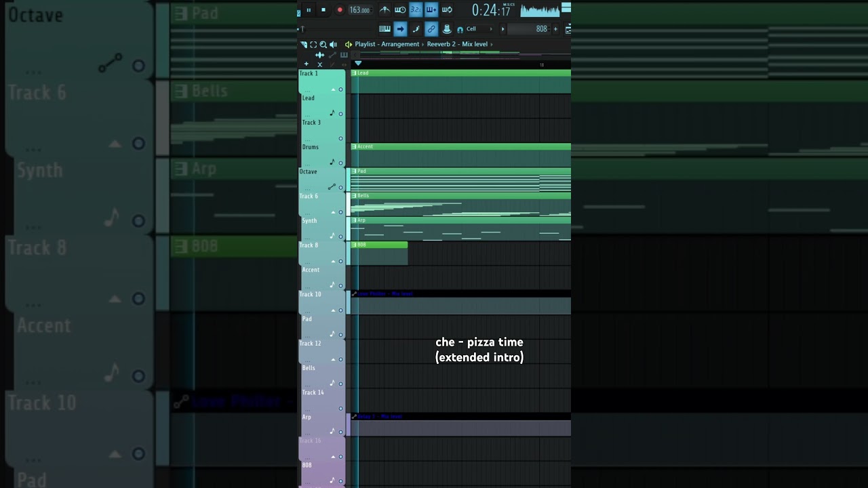The image size is (868, 488).
Task: Click the plus add track icon
Action: coord(307,64)
